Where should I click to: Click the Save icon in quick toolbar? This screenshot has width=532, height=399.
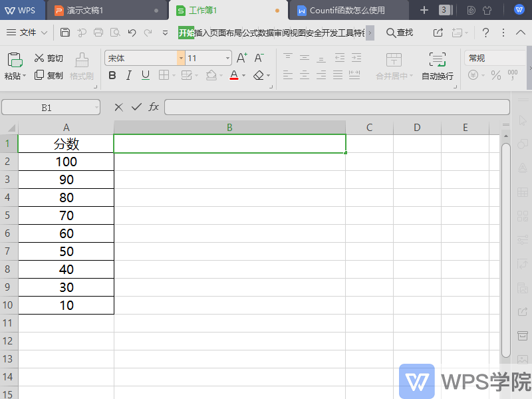tap(65, 33)
